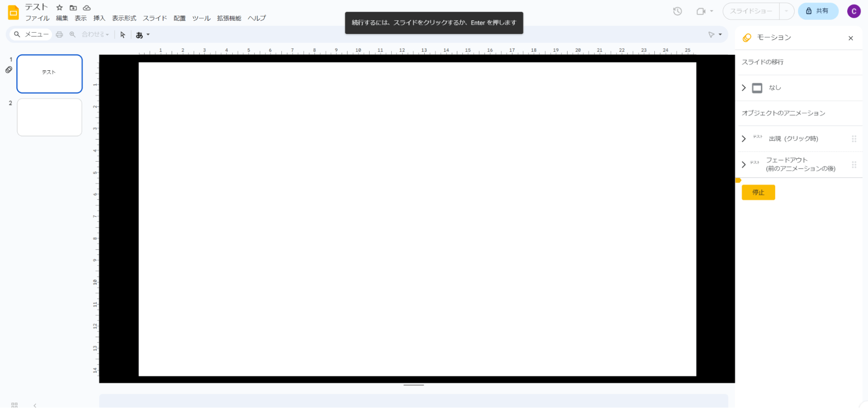Expand the フェードアウト animation entry

pos(744,164)
